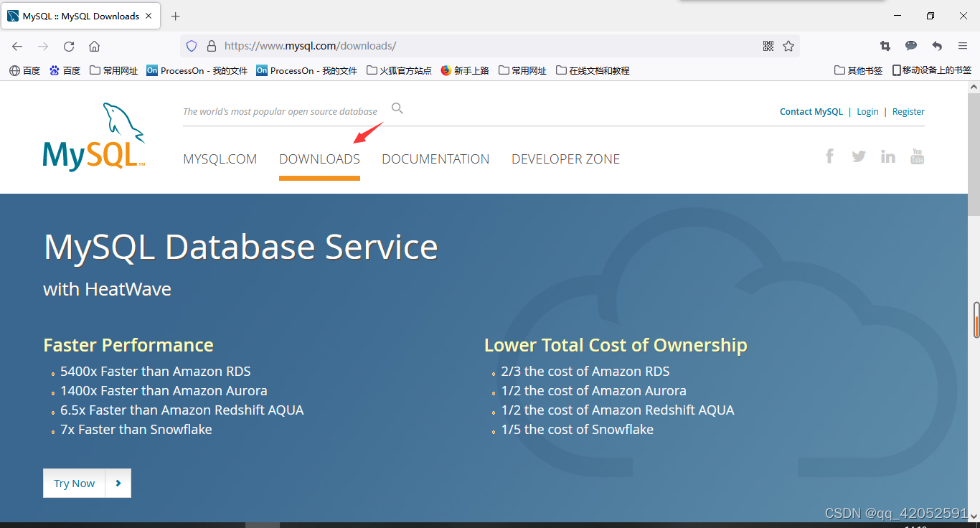
Task: Click the browser forward arrow
Action: (43, 46)
